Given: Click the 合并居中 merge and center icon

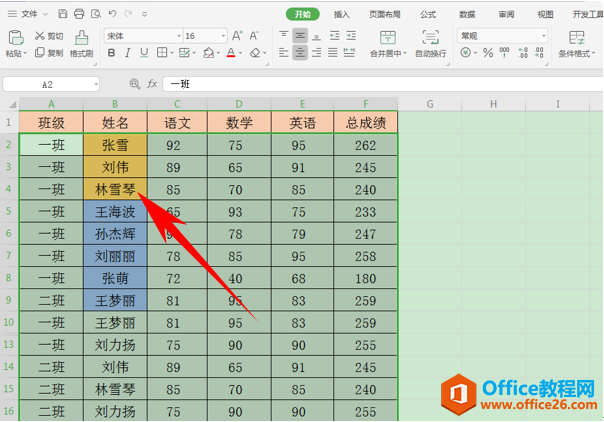Looking at the screenshot, I should coord(388,38).
